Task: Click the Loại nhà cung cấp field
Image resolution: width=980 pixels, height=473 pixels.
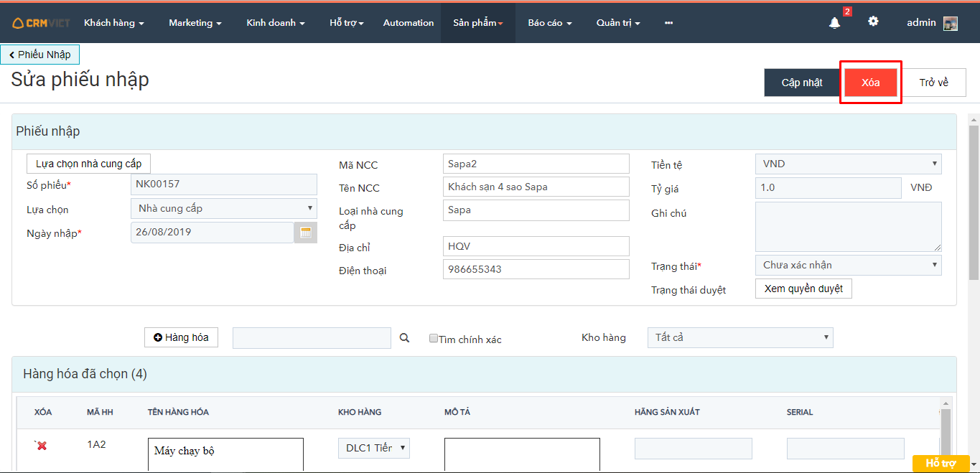Action: click(536, 210)
